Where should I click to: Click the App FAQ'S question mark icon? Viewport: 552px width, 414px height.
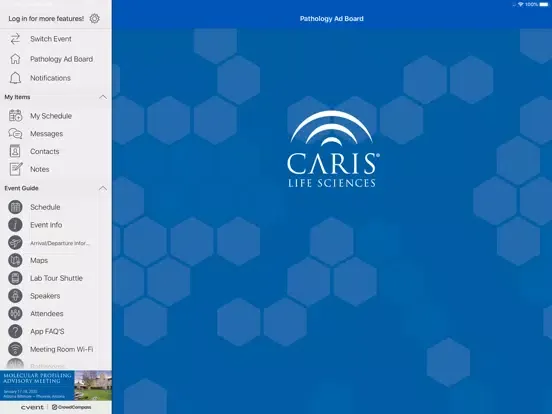(15, 331)
